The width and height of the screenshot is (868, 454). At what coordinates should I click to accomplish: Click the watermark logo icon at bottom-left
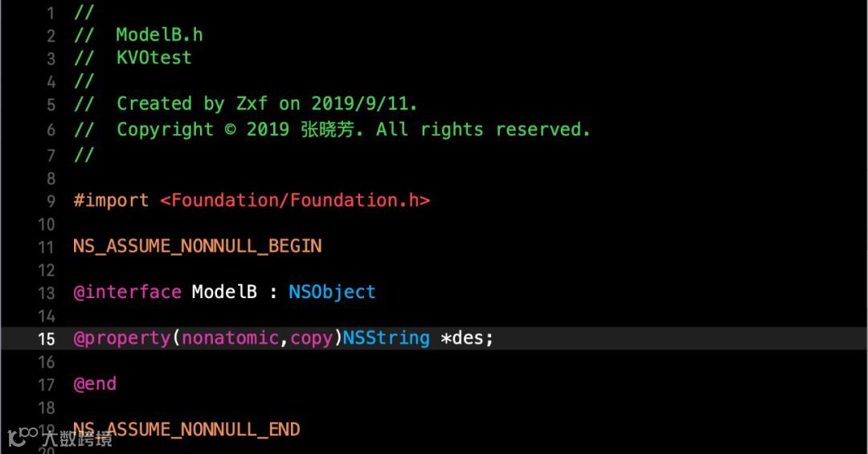pos(23,437)
